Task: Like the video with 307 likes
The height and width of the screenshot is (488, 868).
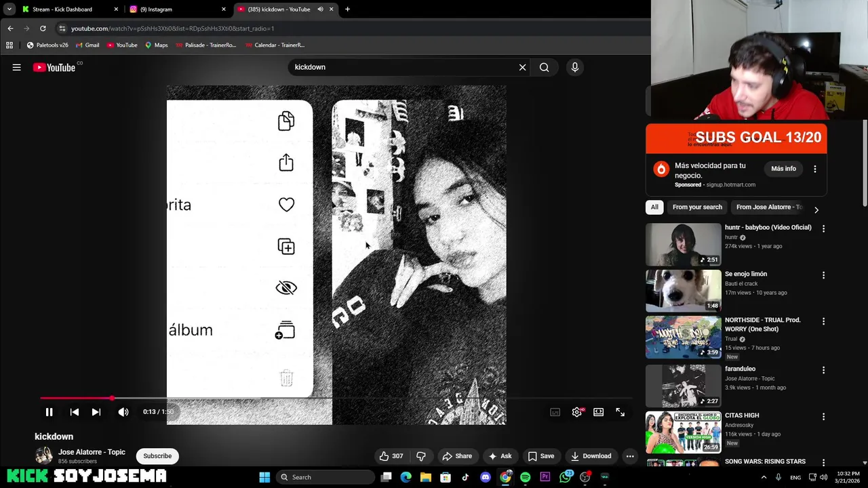Action: point(391,456)
